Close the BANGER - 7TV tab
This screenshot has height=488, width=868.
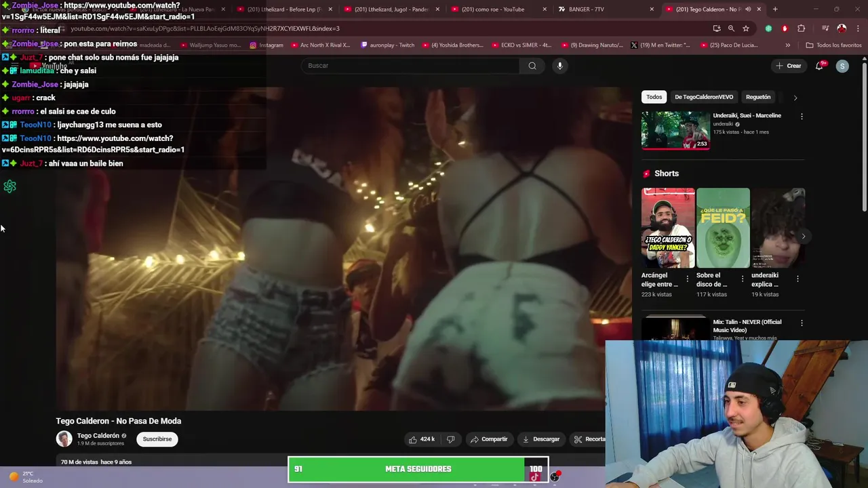coord(652,9)
